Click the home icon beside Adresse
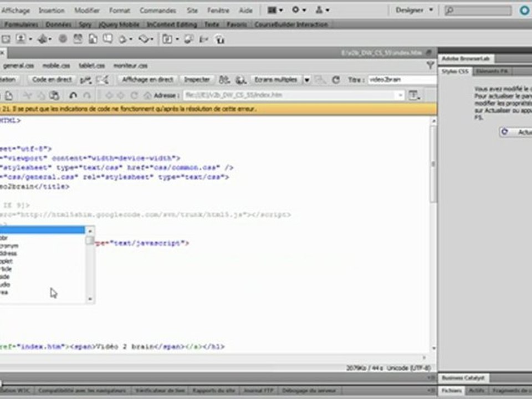Image resolution: width=532 pixels, height=399 pixels. click(x=147, y=96)
